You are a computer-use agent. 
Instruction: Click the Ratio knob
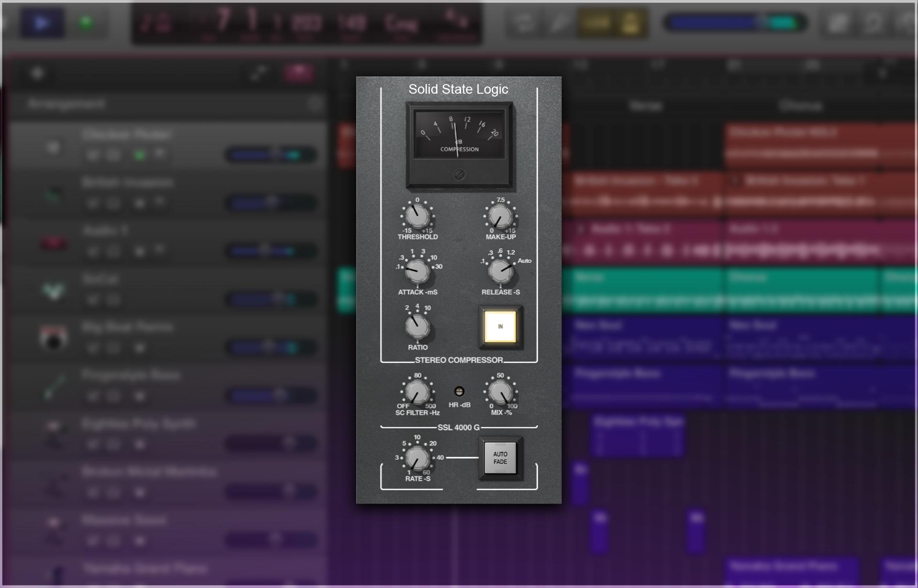417,327
